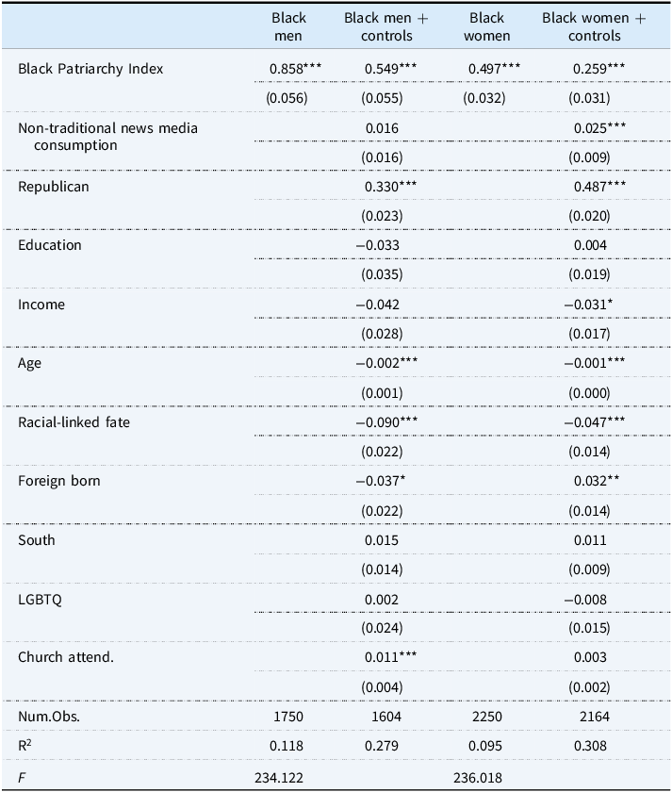Click the Black women + controls header
The height and width of the screenshot is (792, 672).
595,26
